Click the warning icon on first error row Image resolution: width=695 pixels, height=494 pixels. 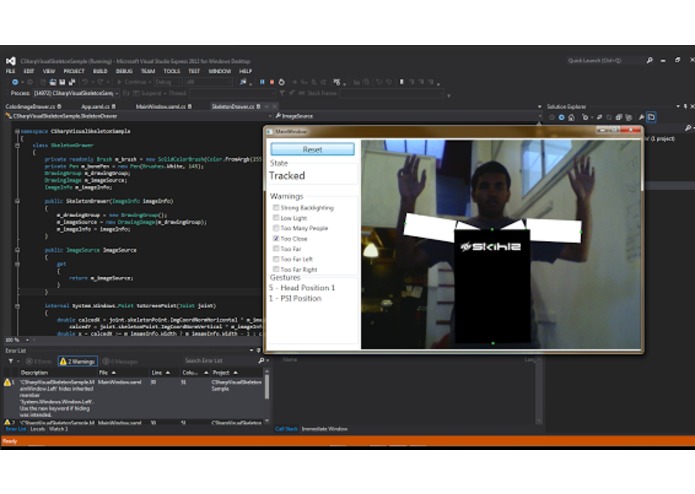click(8, 382)
